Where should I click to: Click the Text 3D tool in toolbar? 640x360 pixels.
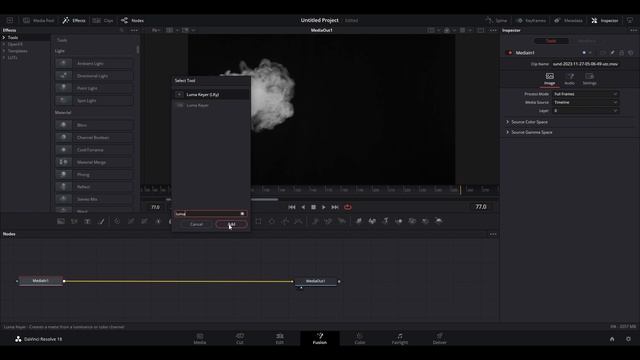[x=386, y=221]
